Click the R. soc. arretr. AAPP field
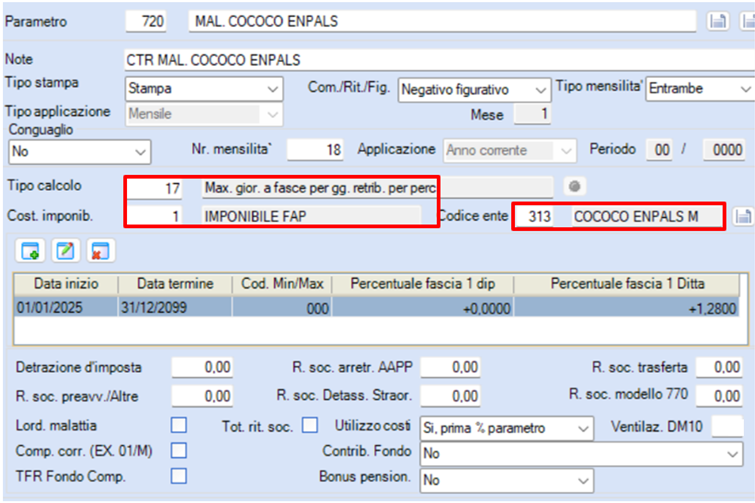This screenshot has width=755, height=503. click(x=450, y=367)
